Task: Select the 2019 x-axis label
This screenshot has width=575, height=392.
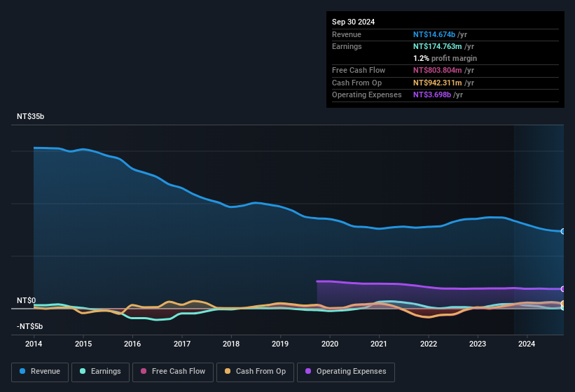Action: click(280, 344)
